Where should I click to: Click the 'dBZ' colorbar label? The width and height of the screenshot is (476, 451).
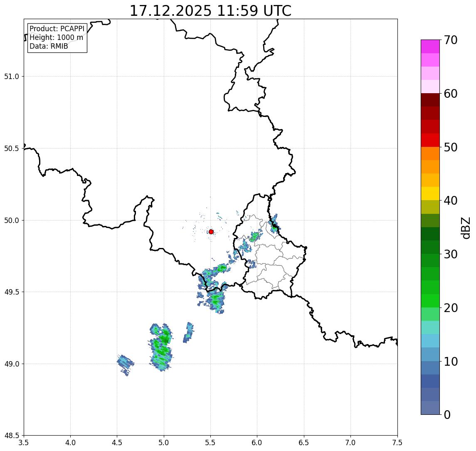pos(465,228)
